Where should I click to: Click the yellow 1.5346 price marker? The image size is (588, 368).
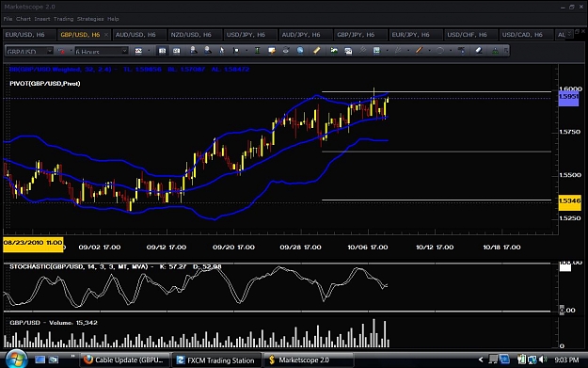pos(569,201)
